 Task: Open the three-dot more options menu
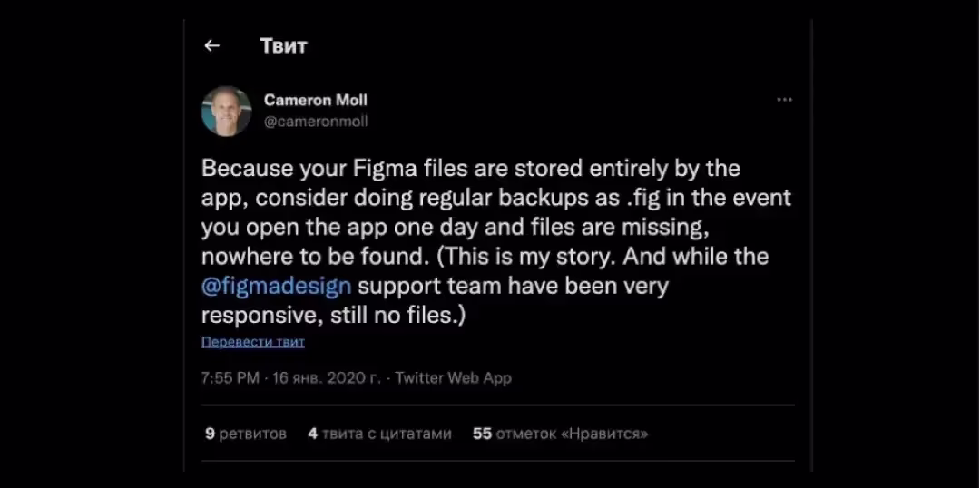pos(784,100)
